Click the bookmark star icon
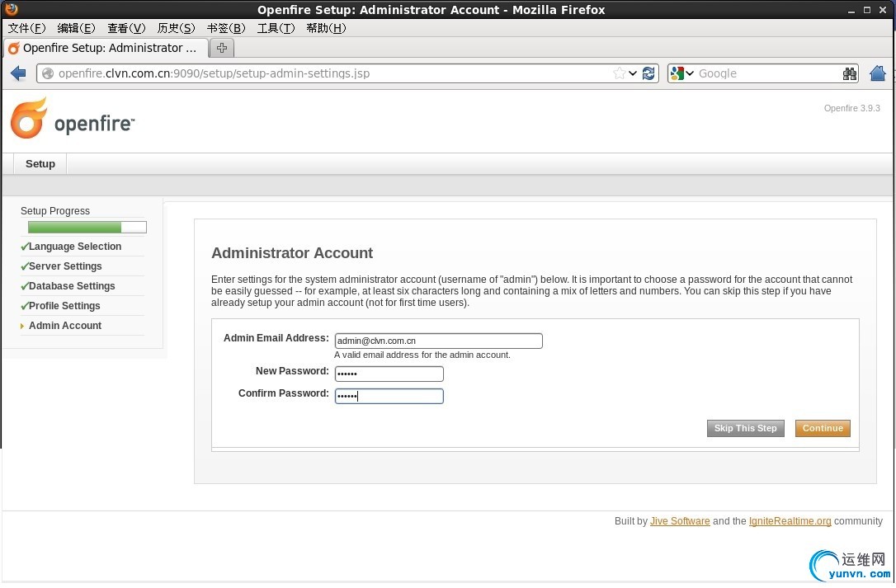896x588 pixels. pos(619,73)
